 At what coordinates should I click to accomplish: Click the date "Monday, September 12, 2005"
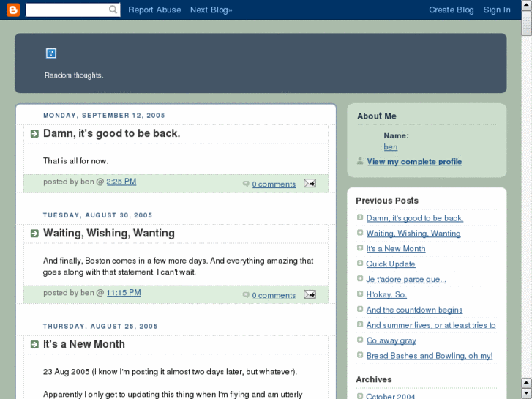tap(104, 116)
